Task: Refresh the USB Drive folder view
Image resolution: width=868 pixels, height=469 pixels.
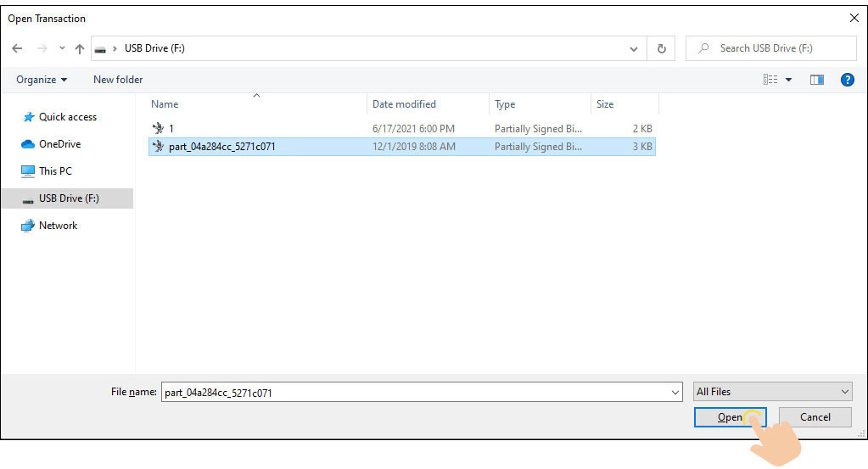Action: coord(662,48)
